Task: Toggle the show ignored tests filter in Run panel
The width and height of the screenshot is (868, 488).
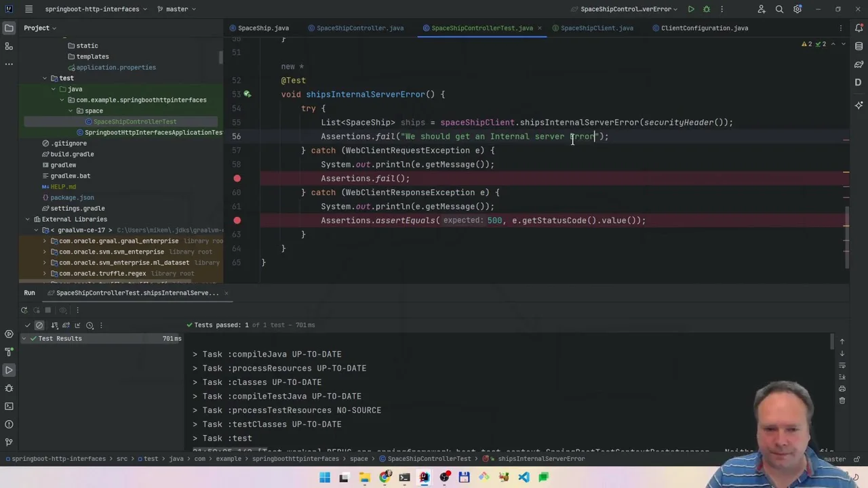Action: (x=39, y=325)
